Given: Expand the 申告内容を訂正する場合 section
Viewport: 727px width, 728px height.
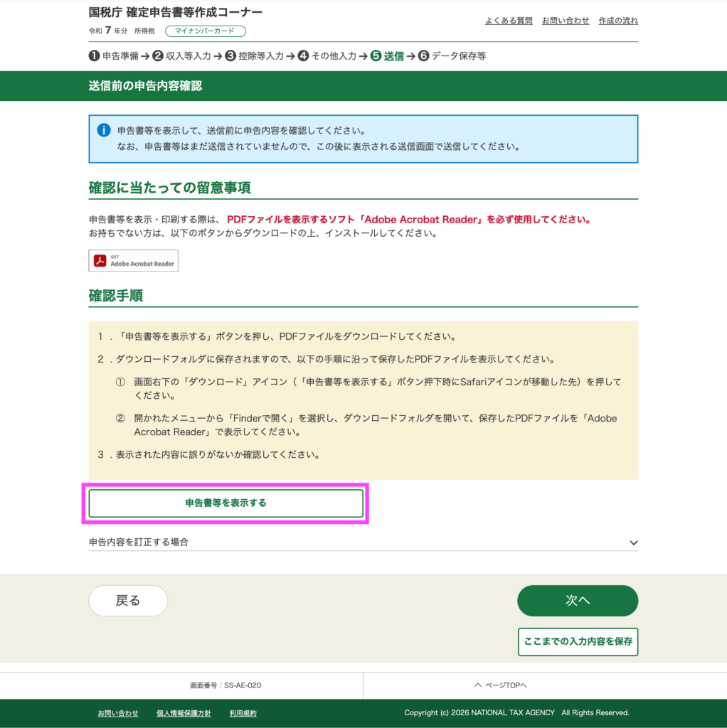Looking at the screenshot, I should click(x=139, y=542).
